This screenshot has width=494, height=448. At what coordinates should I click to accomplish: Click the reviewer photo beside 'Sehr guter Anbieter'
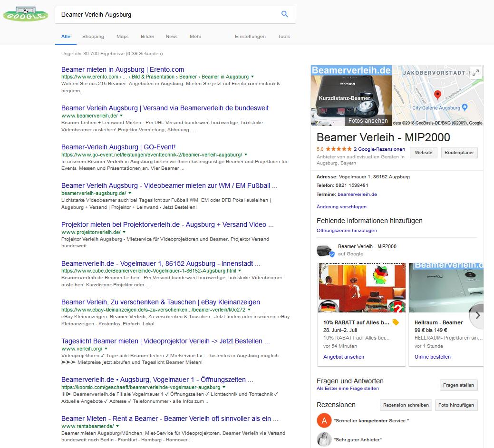324,439
